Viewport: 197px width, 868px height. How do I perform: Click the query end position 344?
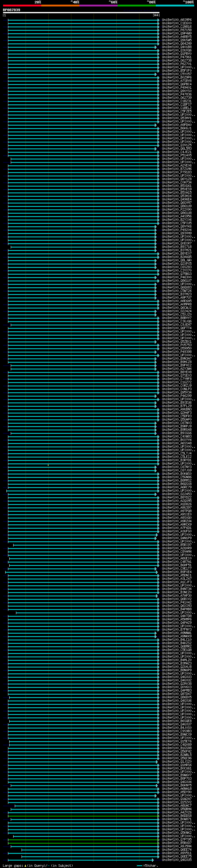click(155, 15)
